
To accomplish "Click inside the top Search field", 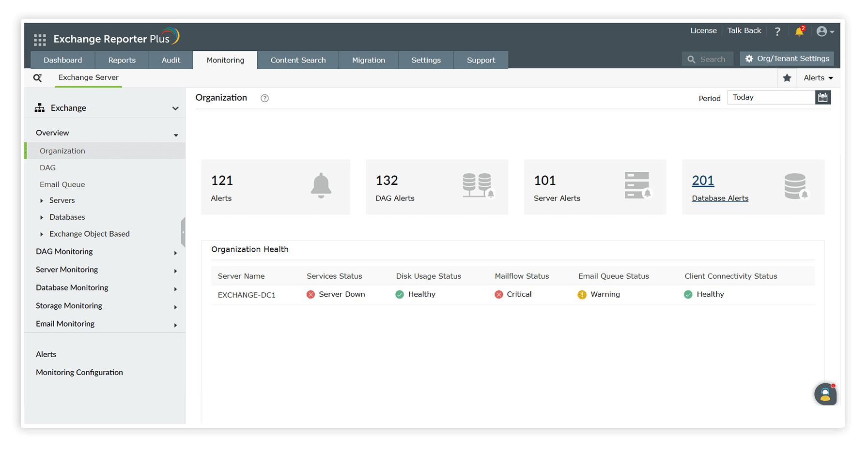I will [707, 60].
